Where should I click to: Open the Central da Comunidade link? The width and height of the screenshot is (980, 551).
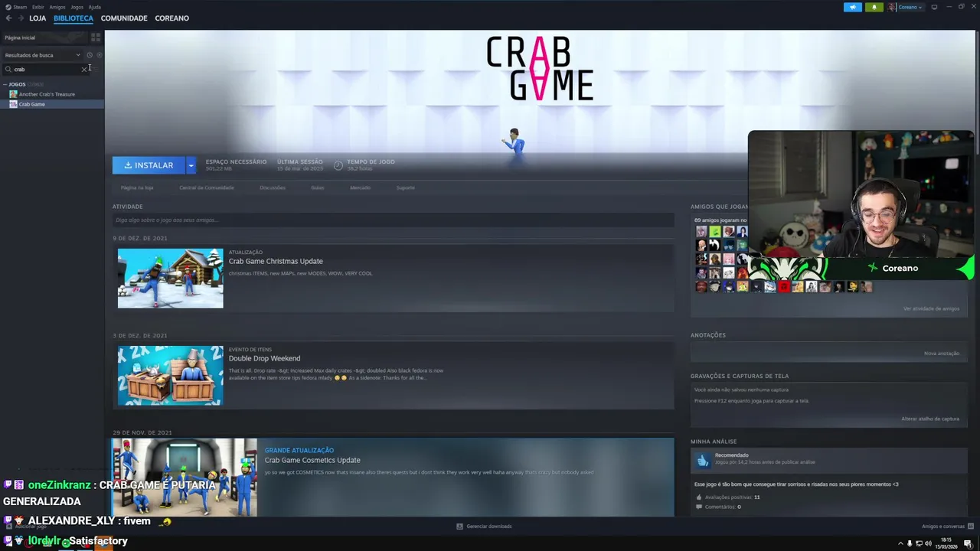207,187
